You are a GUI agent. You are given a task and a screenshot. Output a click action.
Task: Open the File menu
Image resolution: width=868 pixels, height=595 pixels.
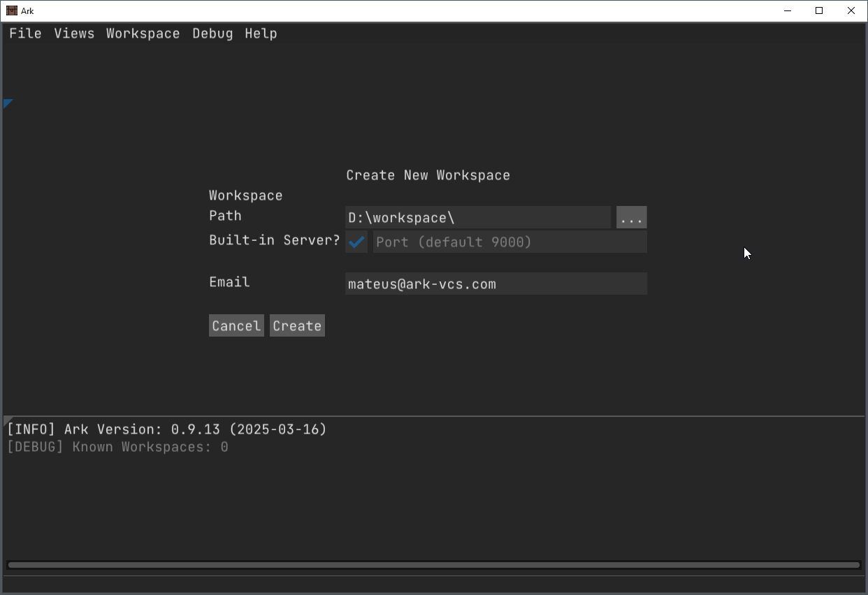click(x=25, y=34)
